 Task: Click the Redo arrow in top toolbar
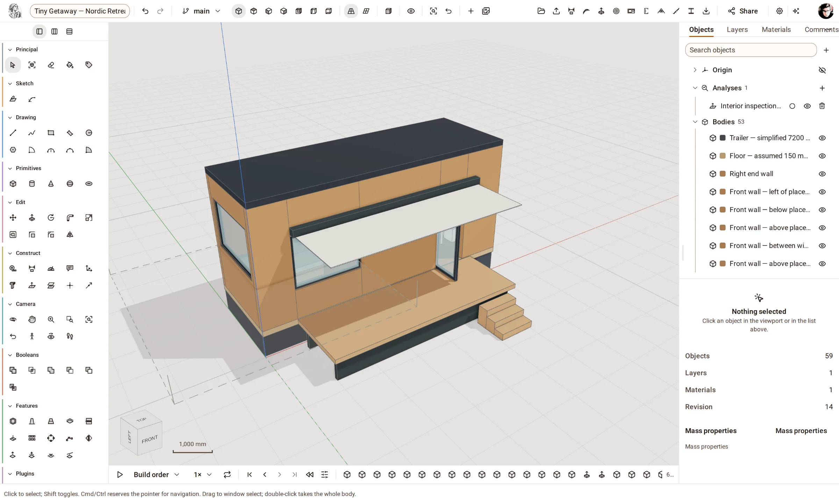pos(160,11)
